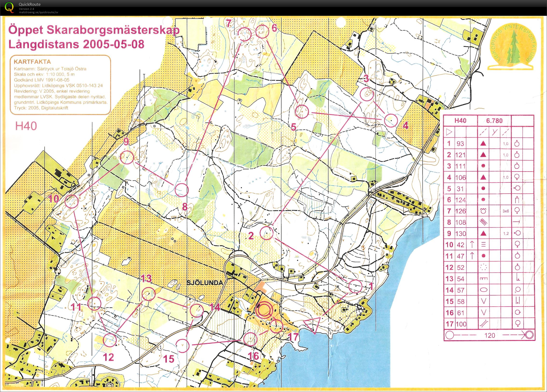Select control circle number 1
This screenshot has width=547, height=392.
(356, 286)
